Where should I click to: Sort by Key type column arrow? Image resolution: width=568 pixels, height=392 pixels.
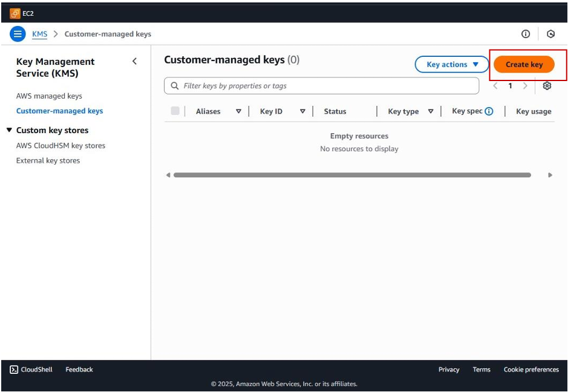[431, 111]
